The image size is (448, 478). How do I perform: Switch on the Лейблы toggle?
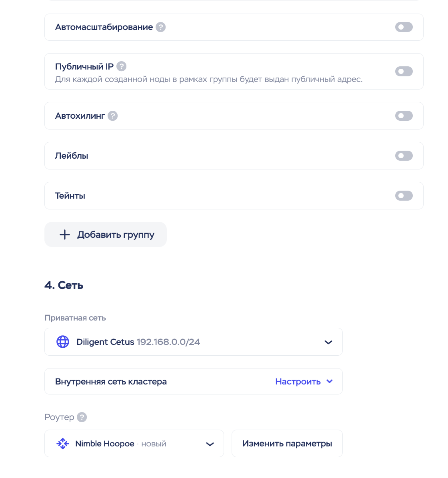[404, 156]
